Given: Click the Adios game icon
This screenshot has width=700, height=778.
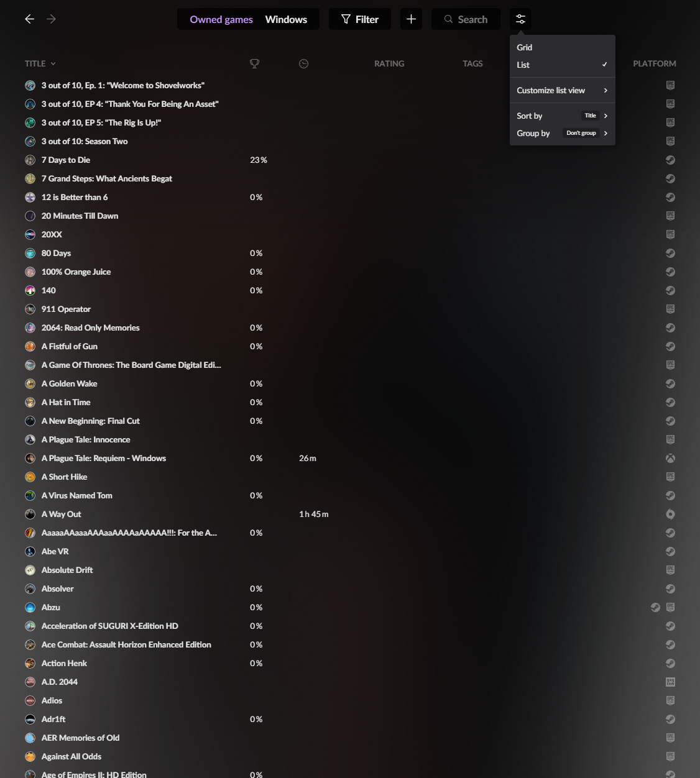Looking at the screenshot, I should pos(30,700).
